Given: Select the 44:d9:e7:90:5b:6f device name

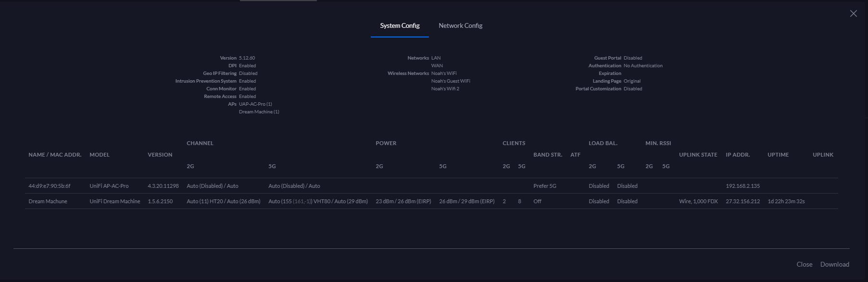Looking at the screenshot, I should pos(50,186).
